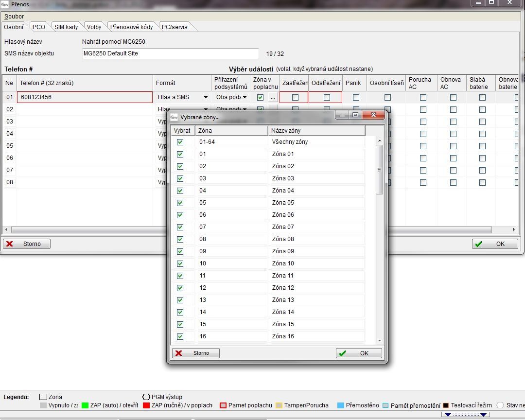This screenshot has height=420, width=525.
Task: Click the green checkmark OK in main window
Action: coord(479,244)
